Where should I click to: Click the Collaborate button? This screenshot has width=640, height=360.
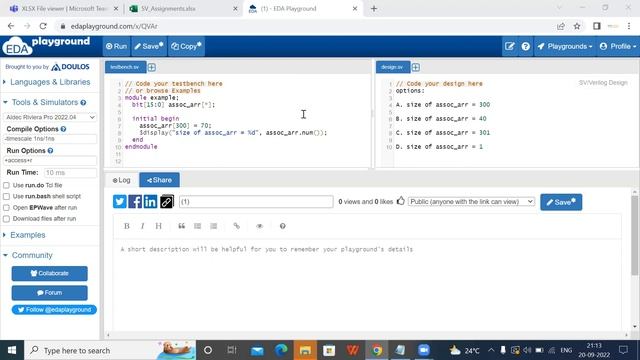pyautogui.click(x=49, y=273)
